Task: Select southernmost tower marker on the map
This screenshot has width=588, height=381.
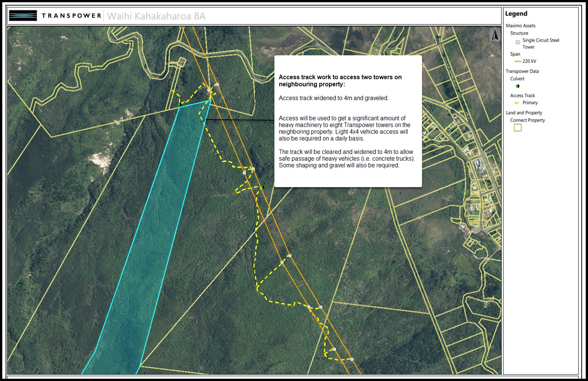Action: [352, 359]
